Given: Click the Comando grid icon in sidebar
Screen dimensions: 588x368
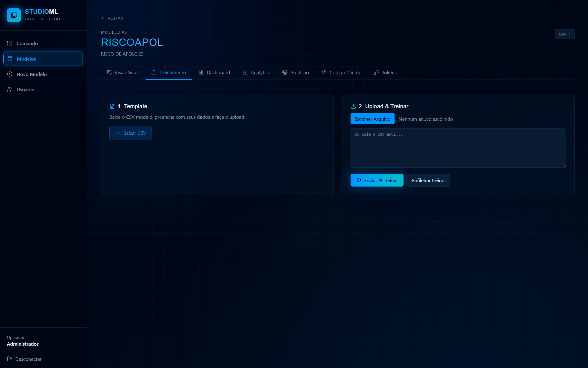Looking at the screenshot, I should [10, 43].
